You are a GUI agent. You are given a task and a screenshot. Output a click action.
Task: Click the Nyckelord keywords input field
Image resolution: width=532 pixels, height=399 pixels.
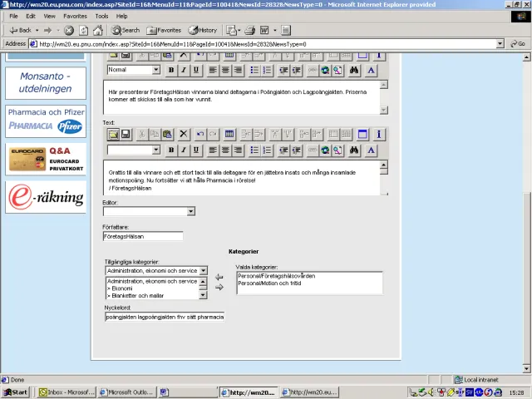pos(165,317)
